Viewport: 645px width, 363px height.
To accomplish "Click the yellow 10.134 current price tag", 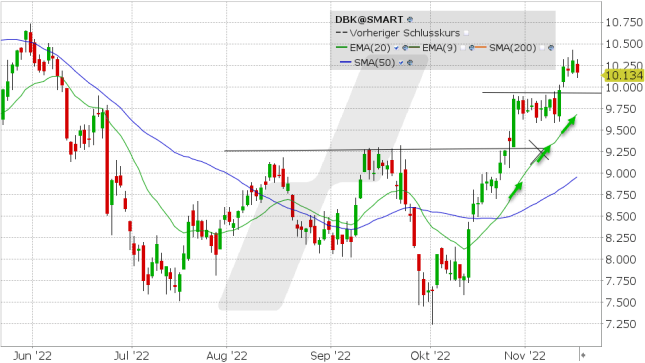I will 623,76.
